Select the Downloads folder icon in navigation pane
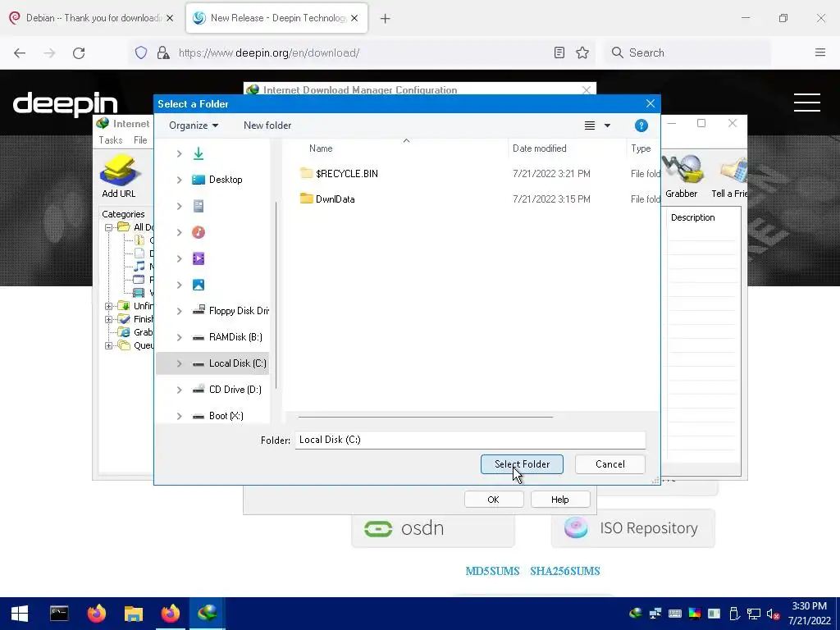The height and width of the screenshot is (630, 840). 199,153
